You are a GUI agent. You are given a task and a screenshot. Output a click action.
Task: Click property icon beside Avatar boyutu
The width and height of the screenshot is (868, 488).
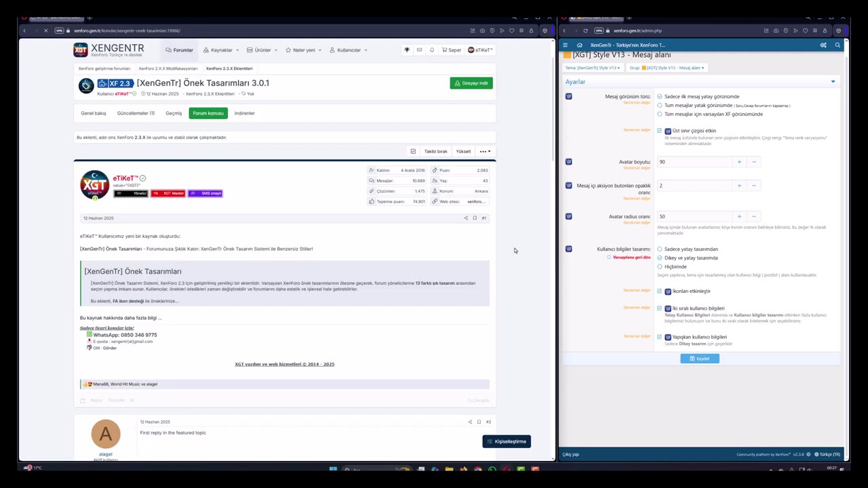coord(568,161)
